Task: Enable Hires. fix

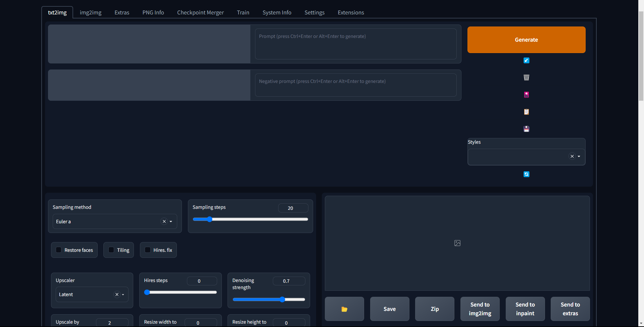Action: [147, 250]
